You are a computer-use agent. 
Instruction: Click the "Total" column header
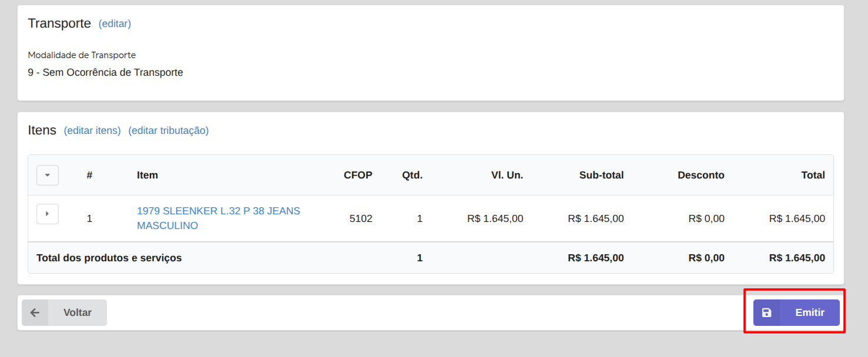click(x=813, y=175)
